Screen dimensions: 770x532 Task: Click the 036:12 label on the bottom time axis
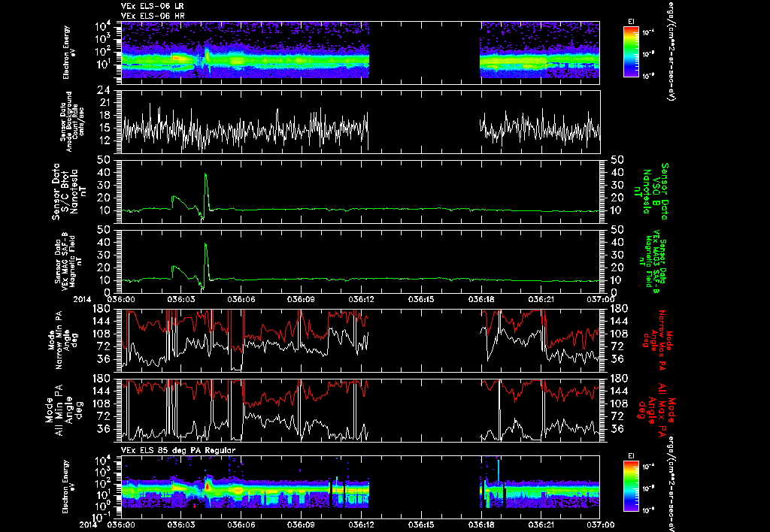[x=361, y=525]
